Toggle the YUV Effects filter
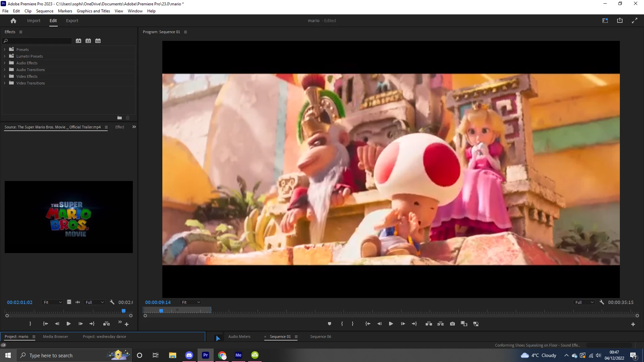This screenshot has width=644, height=362. 98,41
